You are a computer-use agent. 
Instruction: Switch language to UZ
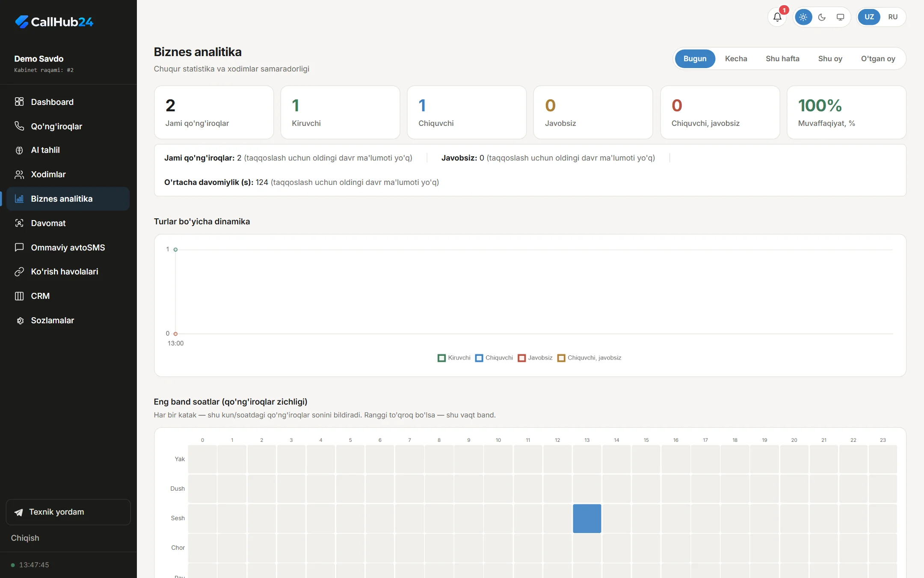tap(869, 17)
